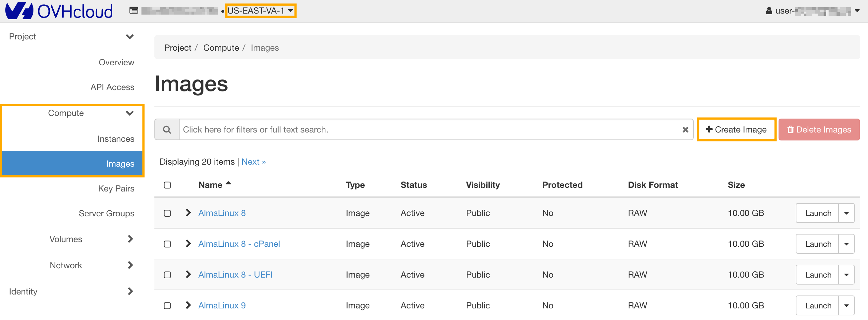868x320 pixels.
Task: Sort by Size column header
Action: (x=736, y=185)
